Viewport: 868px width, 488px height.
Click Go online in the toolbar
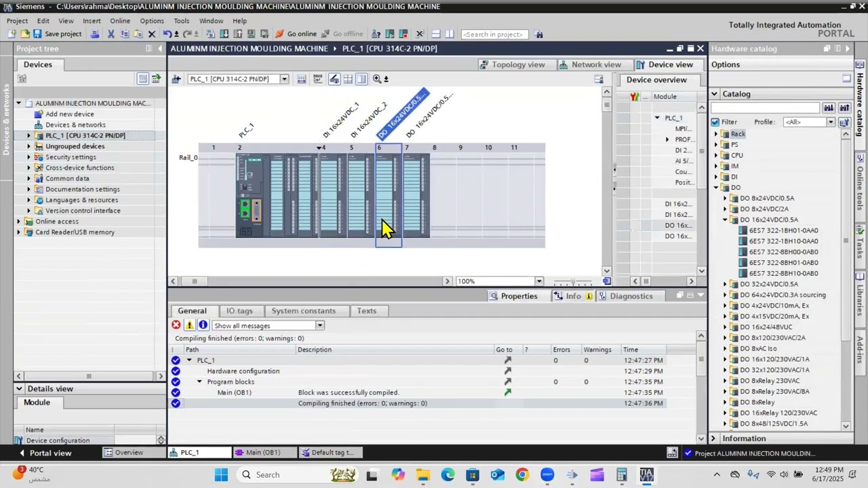click(x=296, y=34)
